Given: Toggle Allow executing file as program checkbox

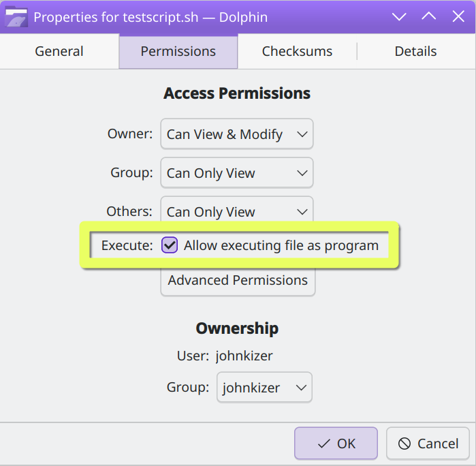Looking at the screenshot, I should pos(170,245).
